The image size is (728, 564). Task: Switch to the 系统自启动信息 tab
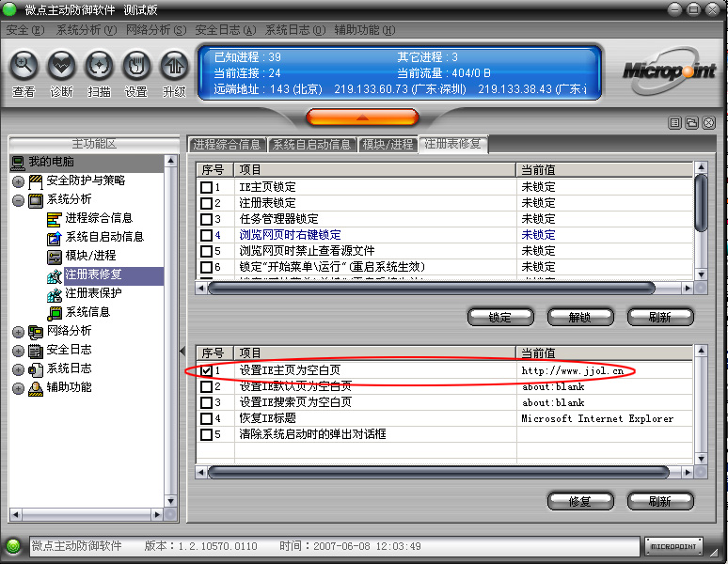click(311, 145)
